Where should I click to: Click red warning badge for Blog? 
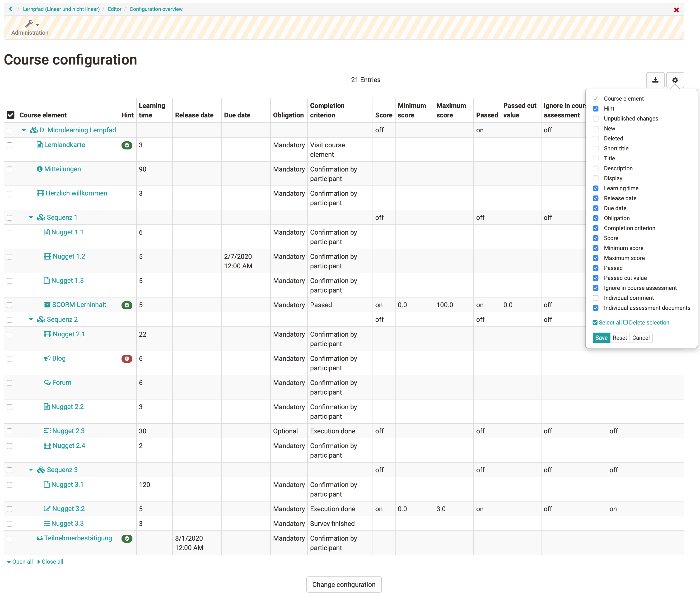(127, 359)
